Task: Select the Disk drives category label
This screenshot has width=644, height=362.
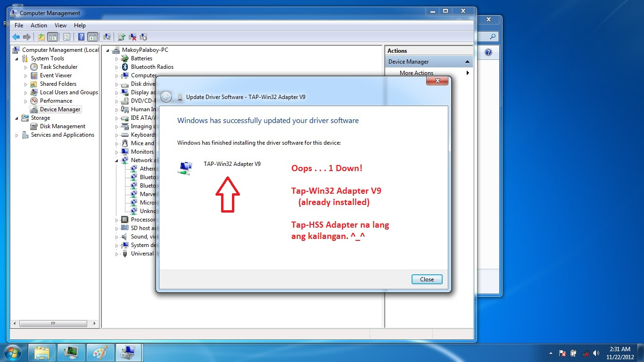Action: 143,84
